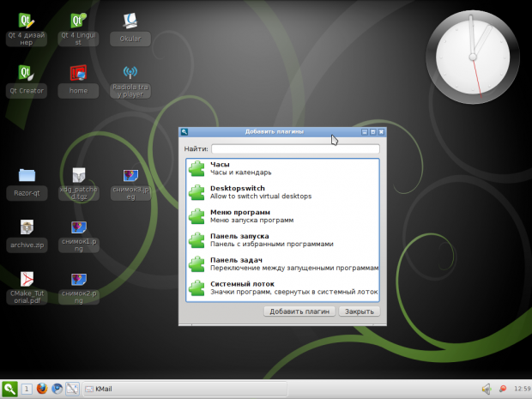Image resolution: width=532 pixels, height=399 pixels.
Task: Select the Системный лоток plugin
Action: pos(282,288)
